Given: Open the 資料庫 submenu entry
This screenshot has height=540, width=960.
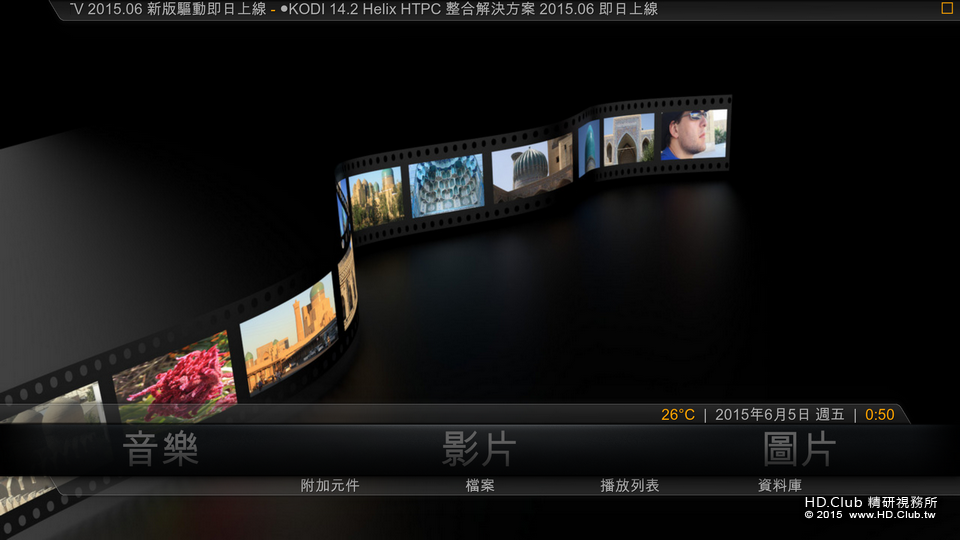Looking at the screenshot, I should point(779,486).
